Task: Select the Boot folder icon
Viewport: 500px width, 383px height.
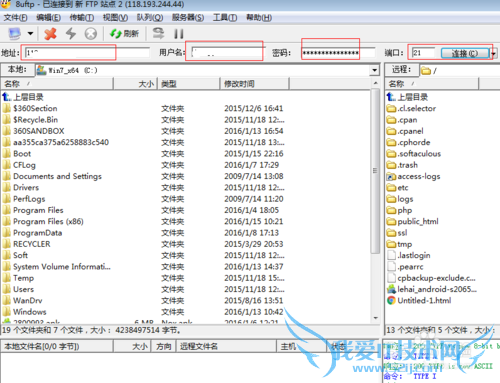Action: click(x=7, y=154)
